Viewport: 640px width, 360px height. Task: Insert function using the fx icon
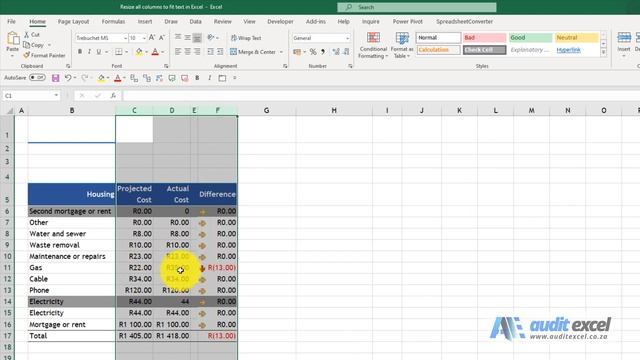pos(113,96)
